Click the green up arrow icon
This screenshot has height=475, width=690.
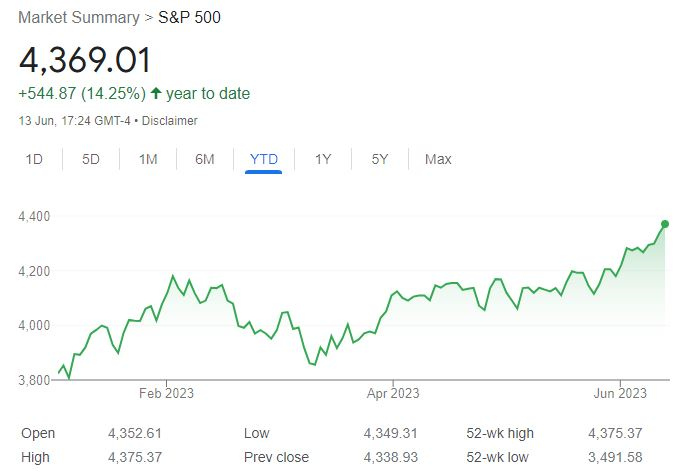[156, 94]
